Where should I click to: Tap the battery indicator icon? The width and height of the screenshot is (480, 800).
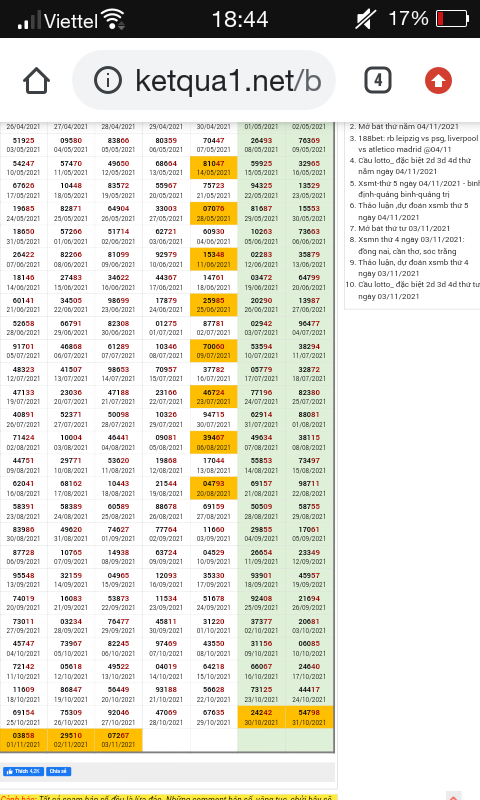coord(452,19)
